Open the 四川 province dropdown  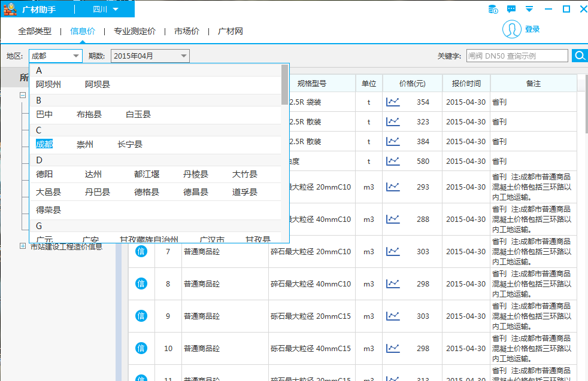pos(105,10)
